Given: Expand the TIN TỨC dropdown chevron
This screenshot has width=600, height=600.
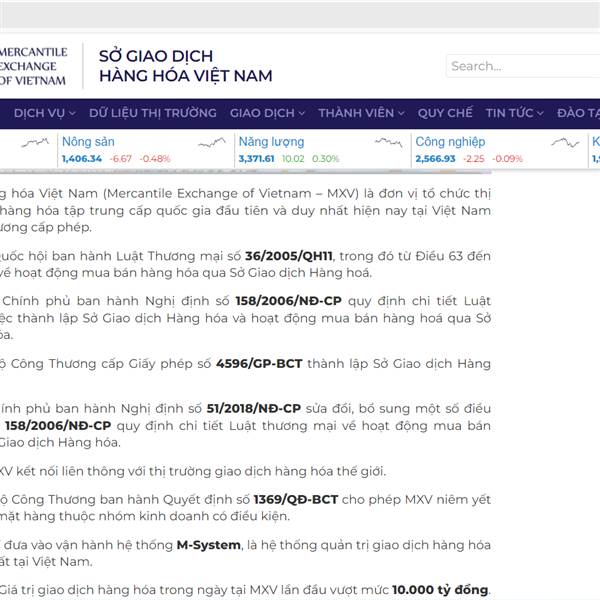Looking at the screenshot, I should click(x=540, y=114).
